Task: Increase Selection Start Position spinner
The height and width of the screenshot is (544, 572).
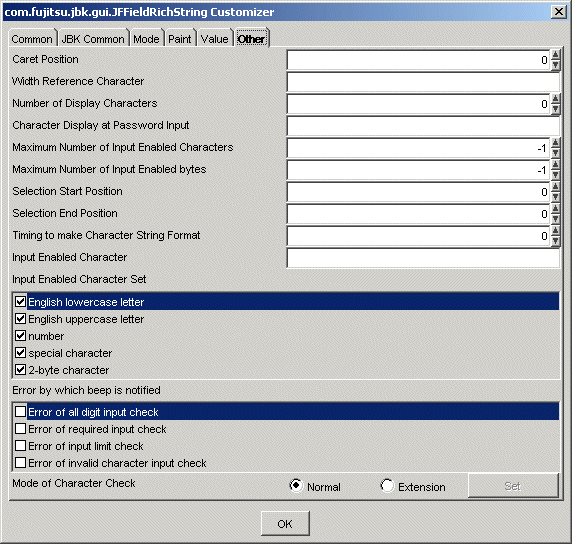Action: click(555, 187)
